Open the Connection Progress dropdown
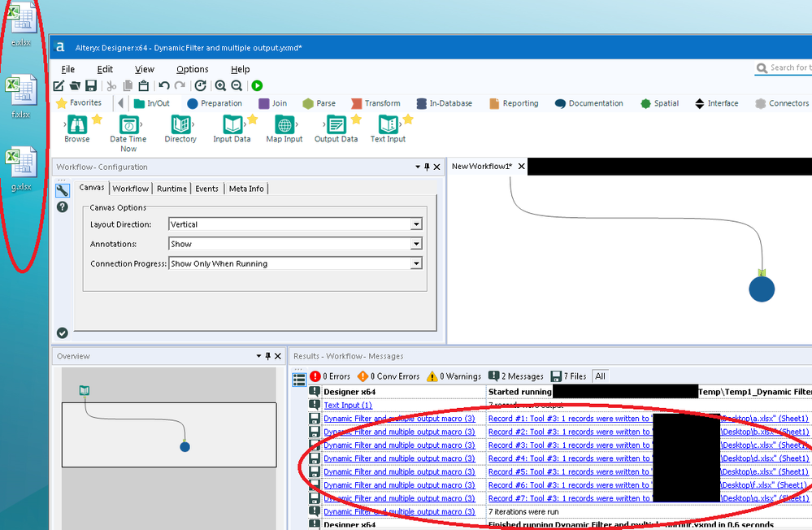 [x=416, y=263]
